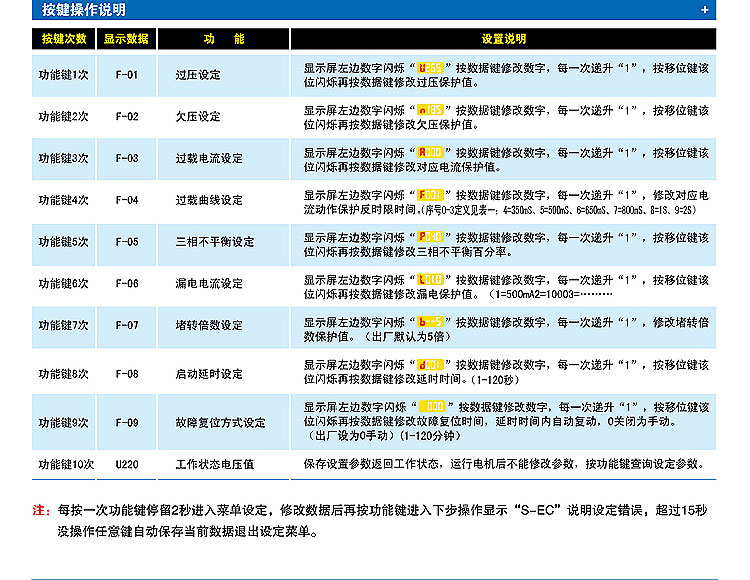
Task: Click the (1-120秒) delay range text
Action: click(494, 380)
